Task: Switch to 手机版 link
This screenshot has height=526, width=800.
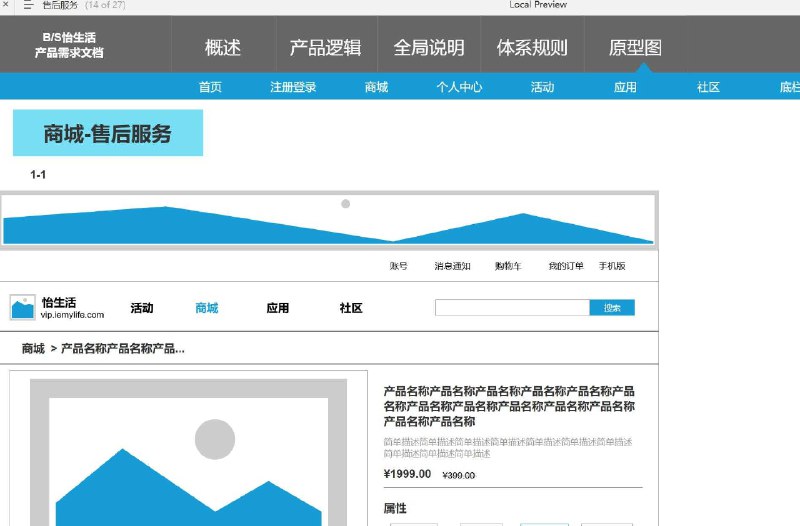Action: coord(612,266)
